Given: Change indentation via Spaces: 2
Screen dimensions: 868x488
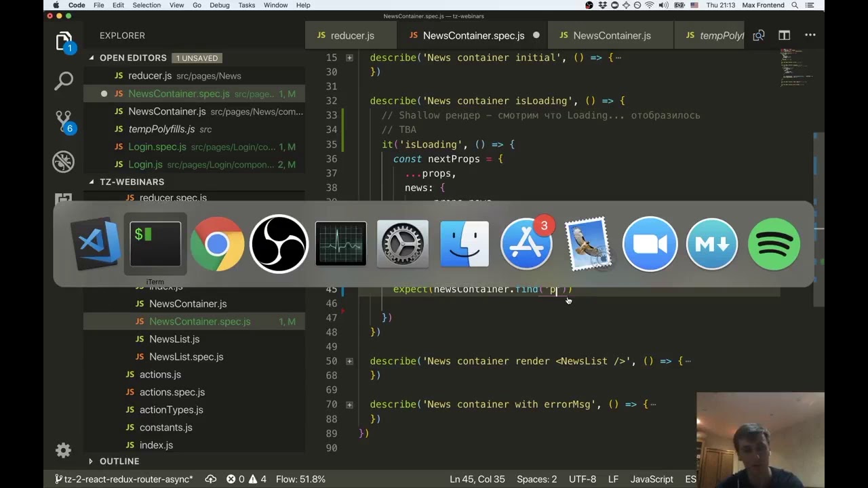Looking at the screenshot, I should coord(536,479).
